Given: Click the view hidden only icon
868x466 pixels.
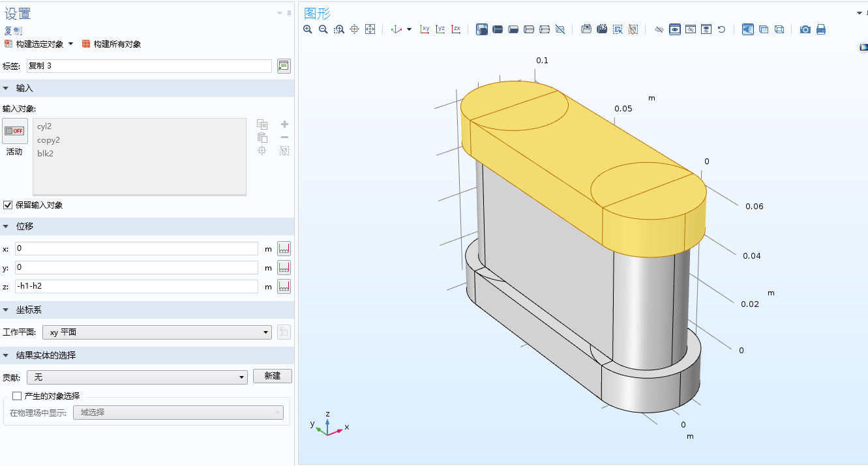Looking at the screenshot, I should pyautogui.click(x=691, y=29).
